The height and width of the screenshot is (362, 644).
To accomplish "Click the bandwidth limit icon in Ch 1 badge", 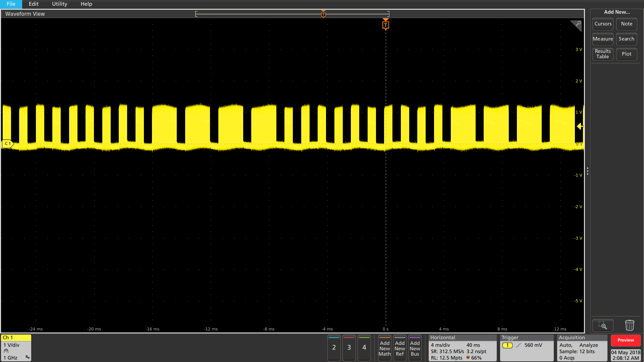I will click(28, 357).
